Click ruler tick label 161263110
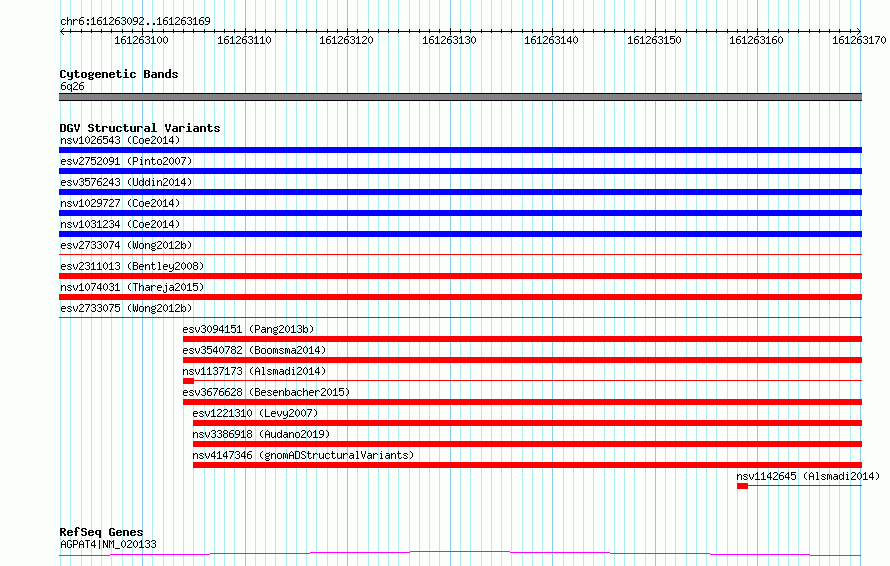The image size is (890, 566). coord(244,40)
